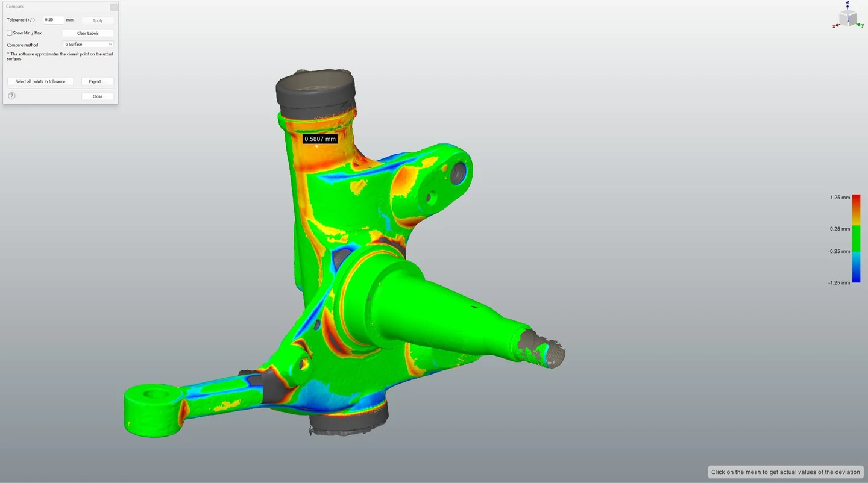Click the Apply tolerance button
This screenshot has width=868, height=483.
[x=97, y=20]
